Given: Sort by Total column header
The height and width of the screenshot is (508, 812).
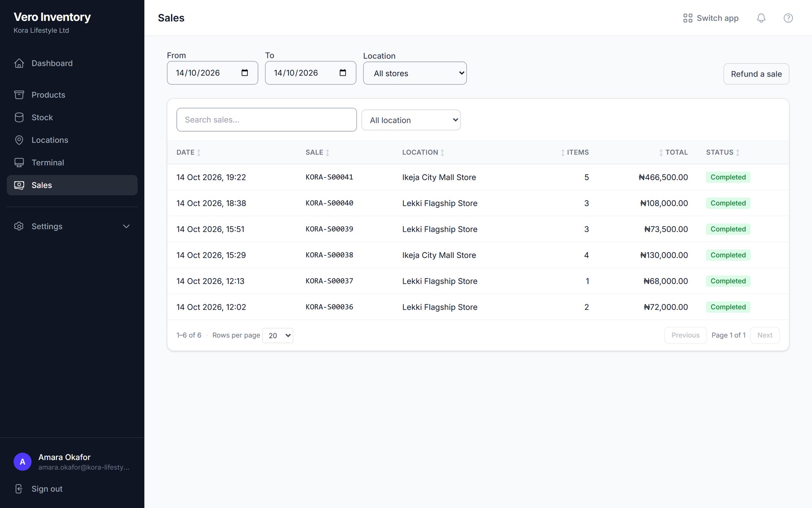Looking at the screenshot, I should click(673, 152).
